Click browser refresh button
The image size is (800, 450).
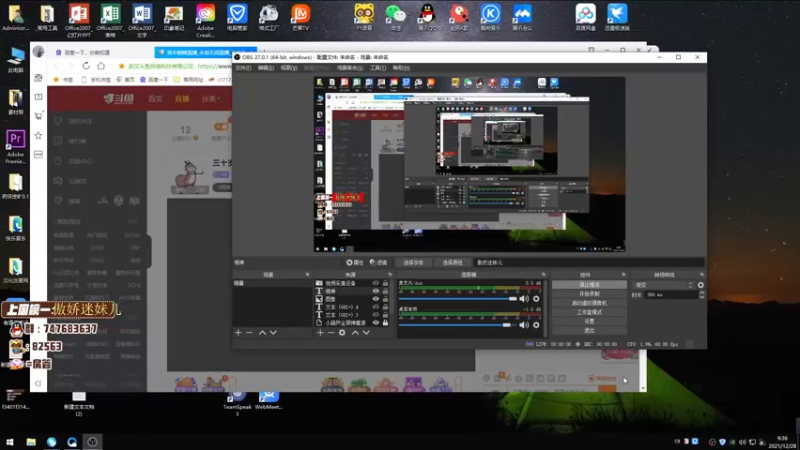tap(86, 66)
